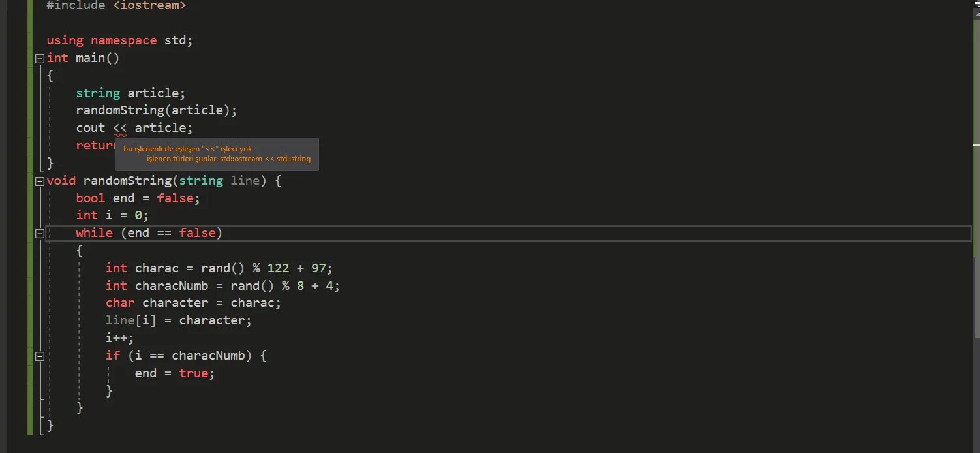
Task: Click the randomString(article); call
Action: [157, 110]
